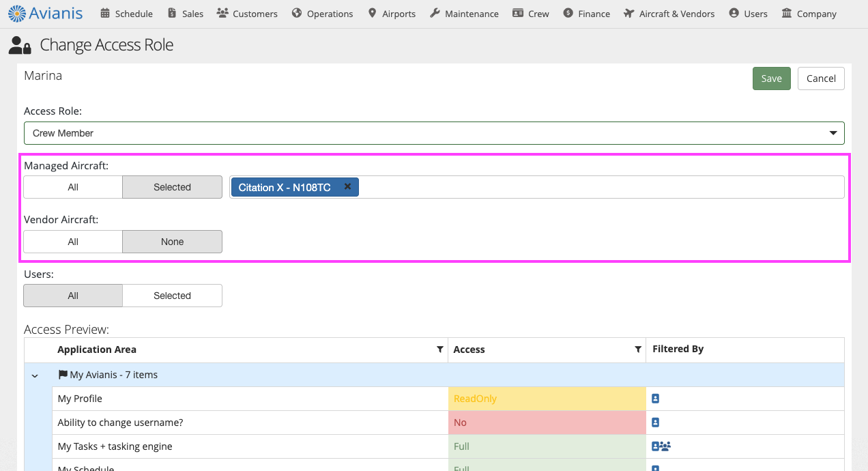Open the Access Role dropdown

434,133
